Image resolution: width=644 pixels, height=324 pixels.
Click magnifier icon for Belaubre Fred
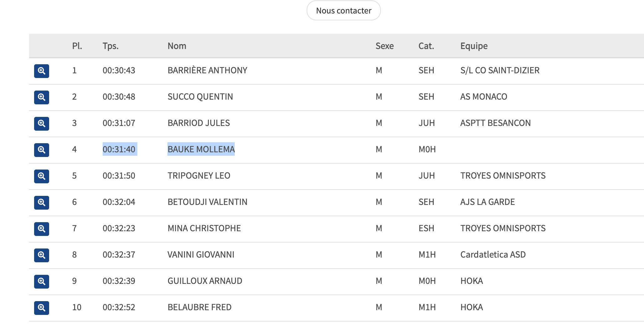42,308
